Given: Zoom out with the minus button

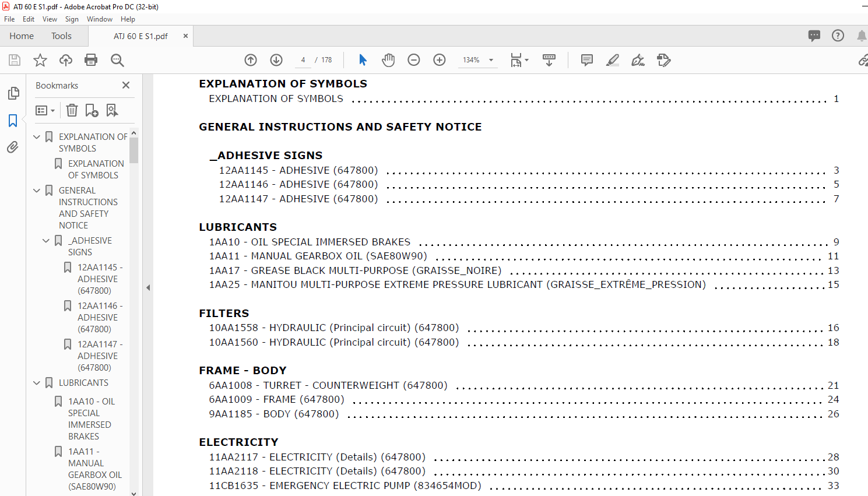Looking at the screenshot, I should (414, 60).
